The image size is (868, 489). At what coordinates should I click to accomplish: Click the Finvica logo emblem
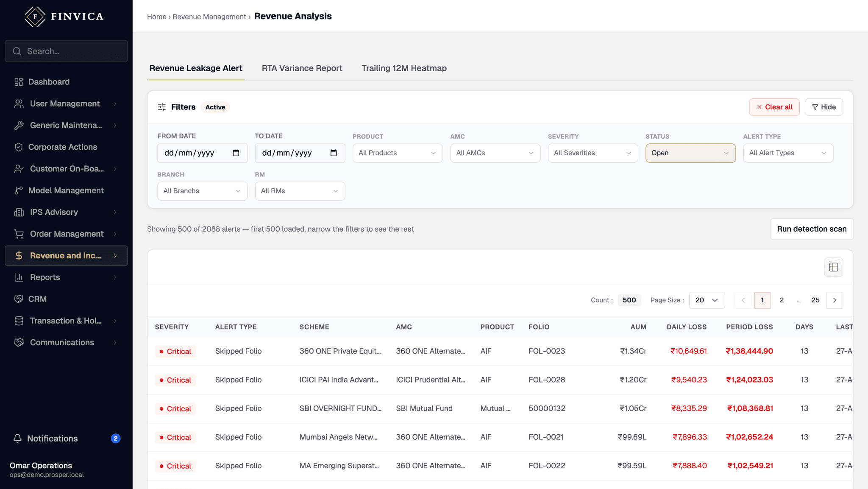35,17
